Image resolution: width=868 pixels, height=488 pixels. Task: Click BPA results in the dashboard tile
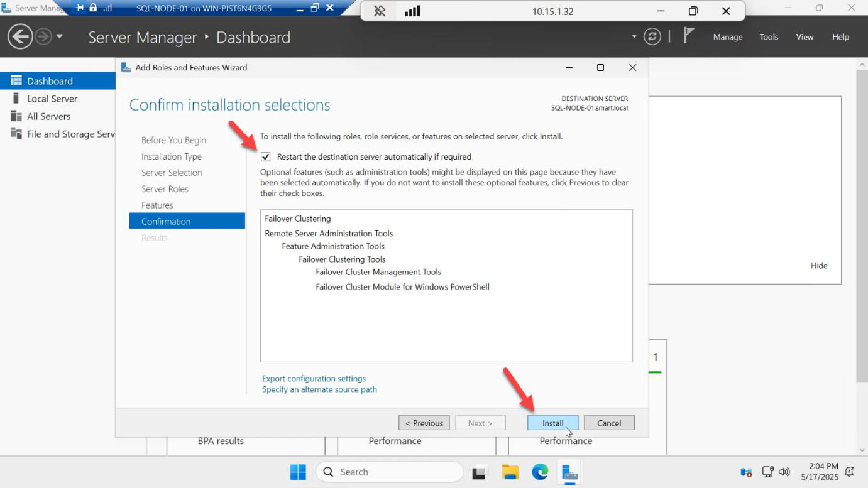(221, 441)
